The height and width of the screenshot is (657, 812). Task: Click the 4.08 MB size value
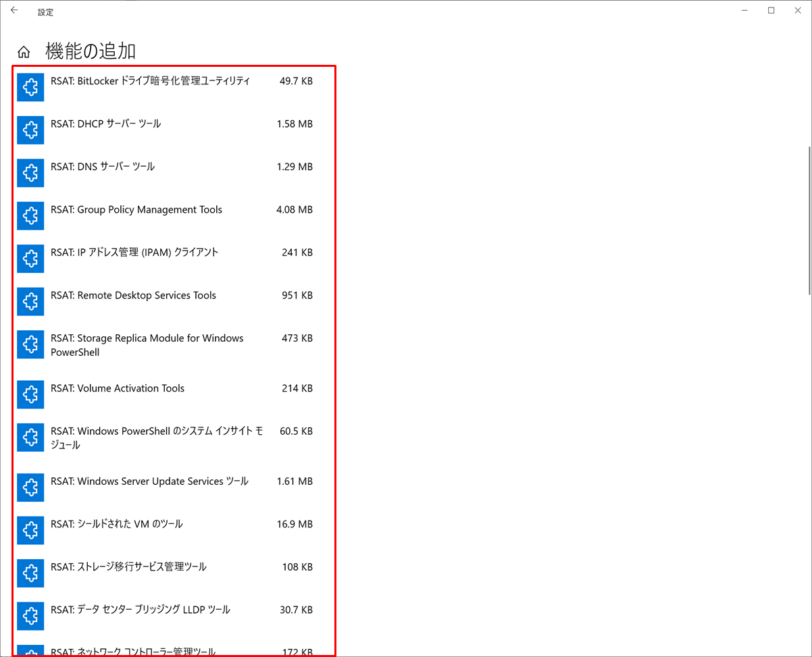pos(295,210)
